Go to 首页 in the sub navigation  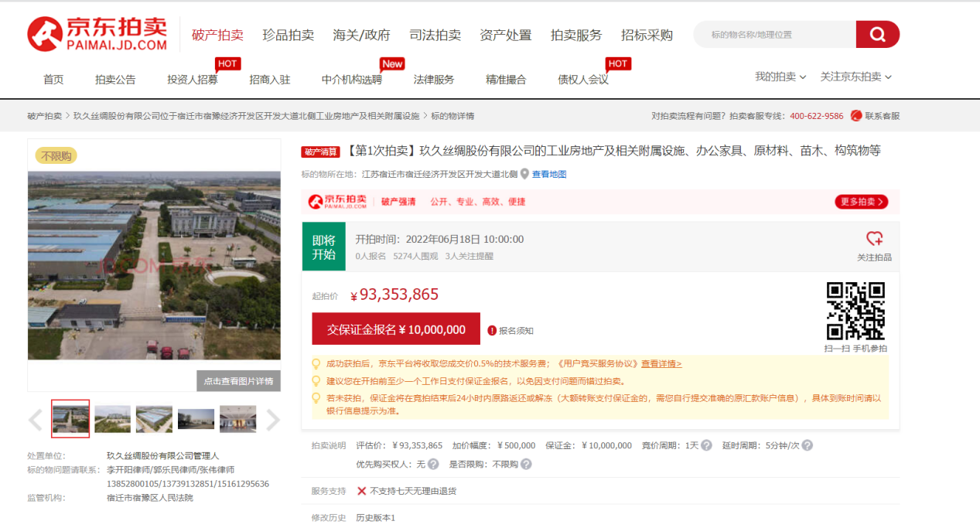coord(53,80)
